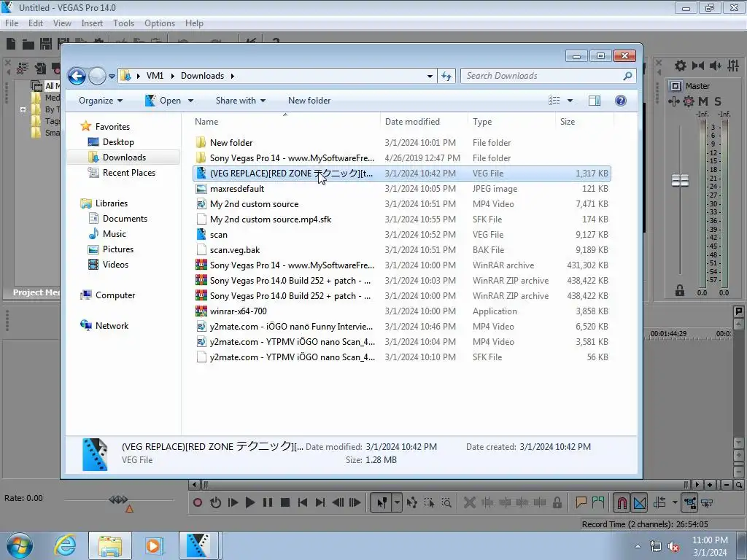This screenshot has height=560, width=747.
Task: Toggle Automatic Crossfades icon
Action: (x=639, y=502)
